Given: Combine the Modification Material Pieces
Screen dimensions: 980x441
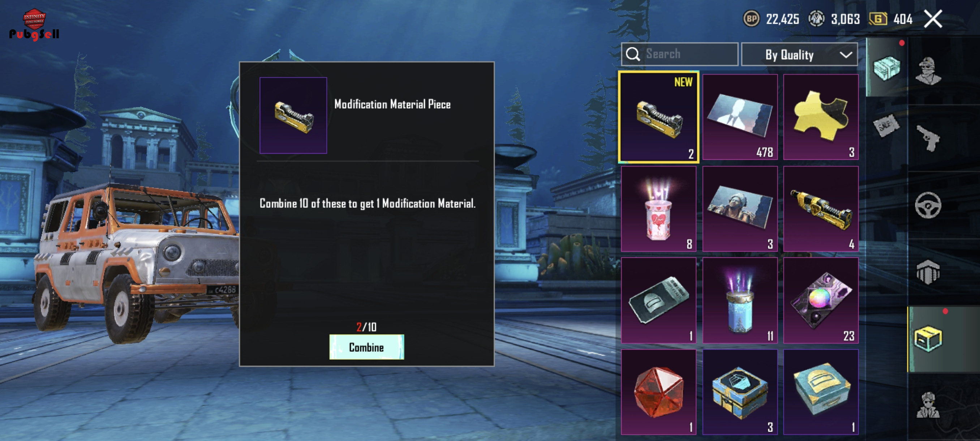Looking at the screenshot, I should (x=366, y=347).
